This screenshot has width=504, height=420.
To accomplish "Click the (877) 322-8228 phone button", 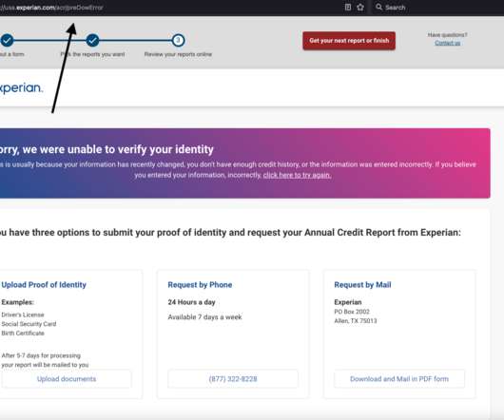I will pos(233,379).
